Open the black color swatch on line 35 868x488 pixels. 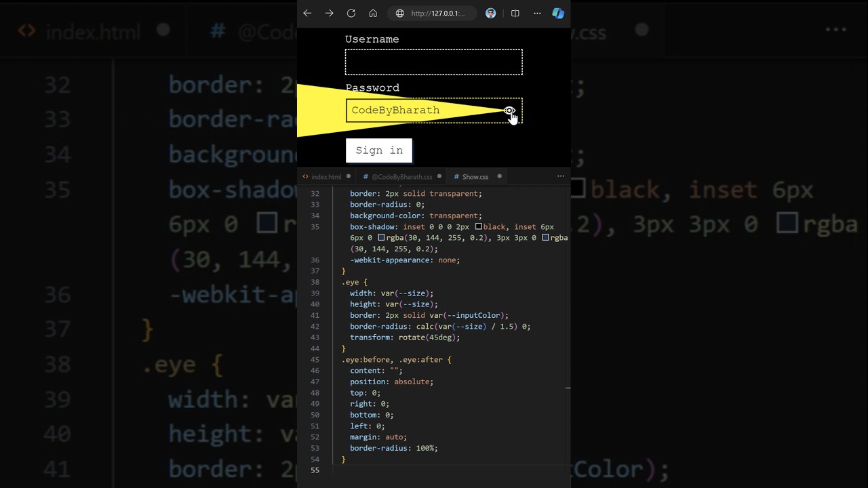click(479, 226)
